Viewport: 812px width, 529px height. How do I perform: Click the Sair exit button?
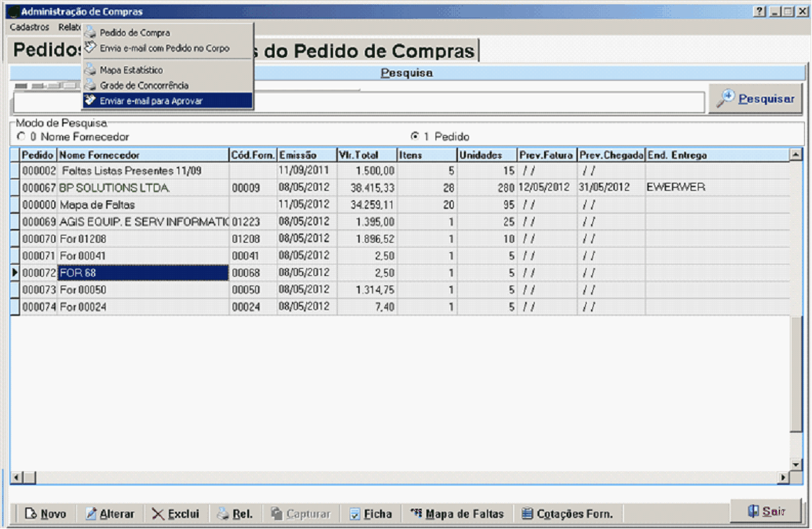(x=766, y=511)
